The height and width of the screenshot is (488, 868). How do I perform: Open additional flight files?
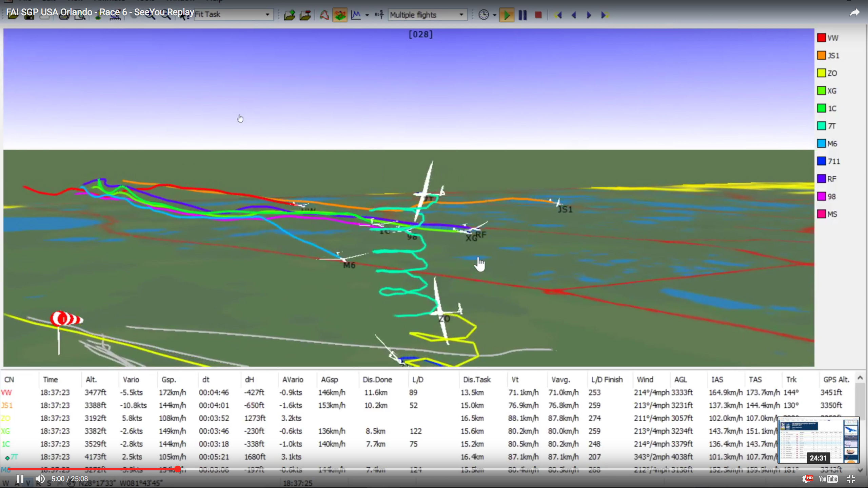(305, 15)
